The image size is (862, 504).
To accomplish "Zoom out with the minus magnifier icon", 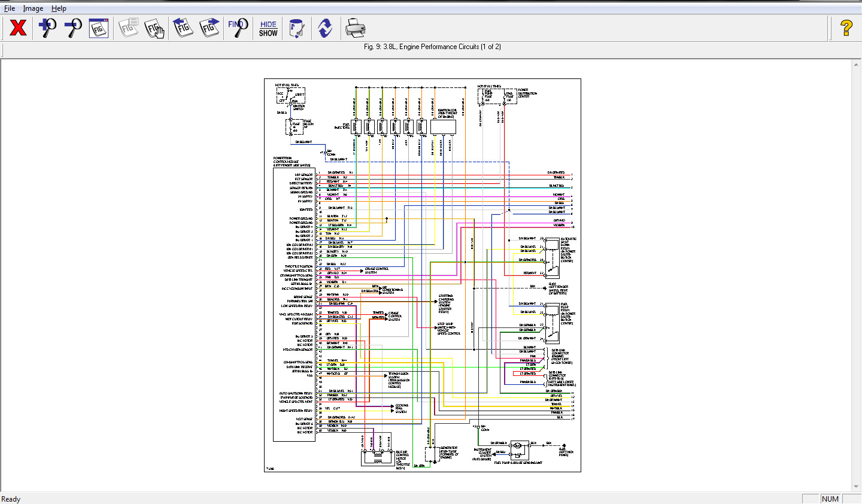I will click(73, 28).
